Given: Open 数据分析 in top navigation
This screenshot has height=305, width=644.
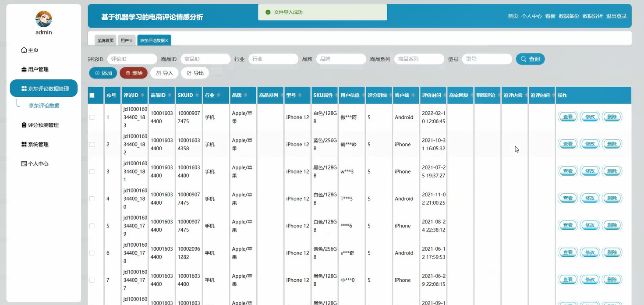Looking at the screenshot, I should coord(592,16).
